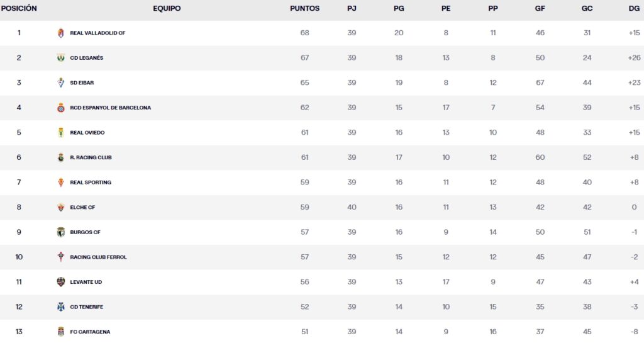Click the Real Valladolid CF crest icon
644x343 pixels.
point(61,33)
